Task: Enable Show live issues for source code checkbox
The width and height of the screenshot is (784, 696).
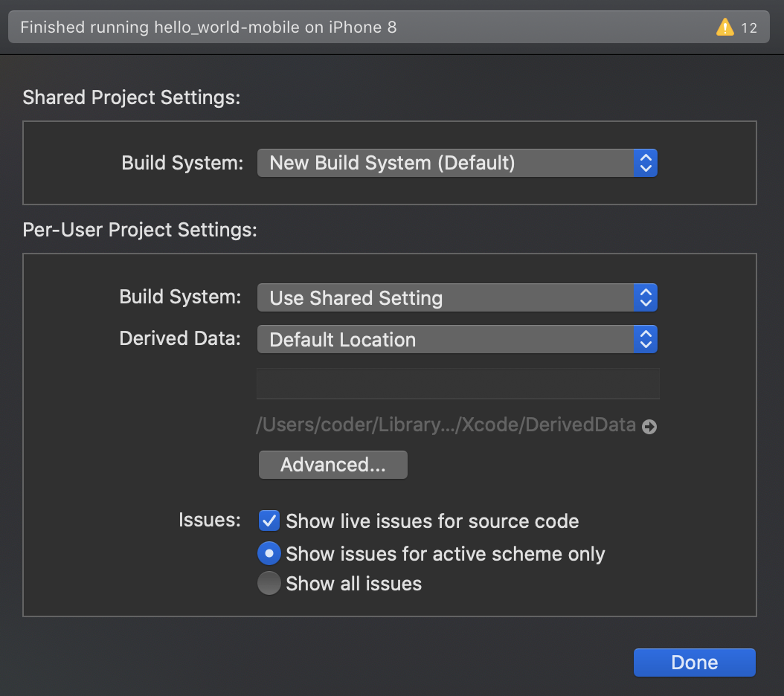Action: (269, 521)
